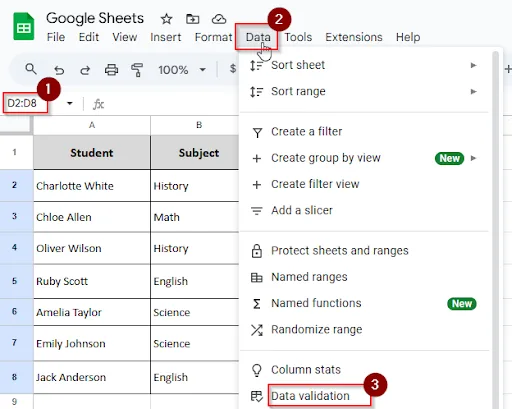This screenshot has height=409, width=512.
Task: Check cloud save status icon
Action: (219, 19)
